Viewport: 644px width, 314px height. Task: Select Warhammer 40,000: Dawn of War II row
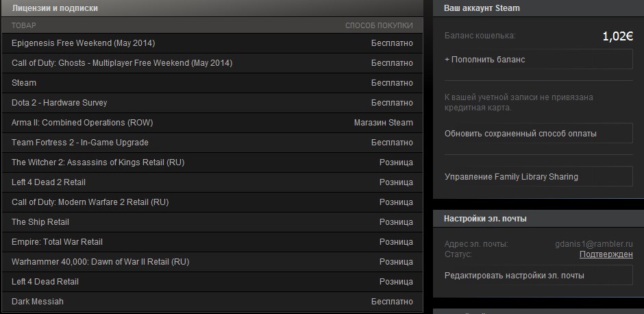click(212, 261)
